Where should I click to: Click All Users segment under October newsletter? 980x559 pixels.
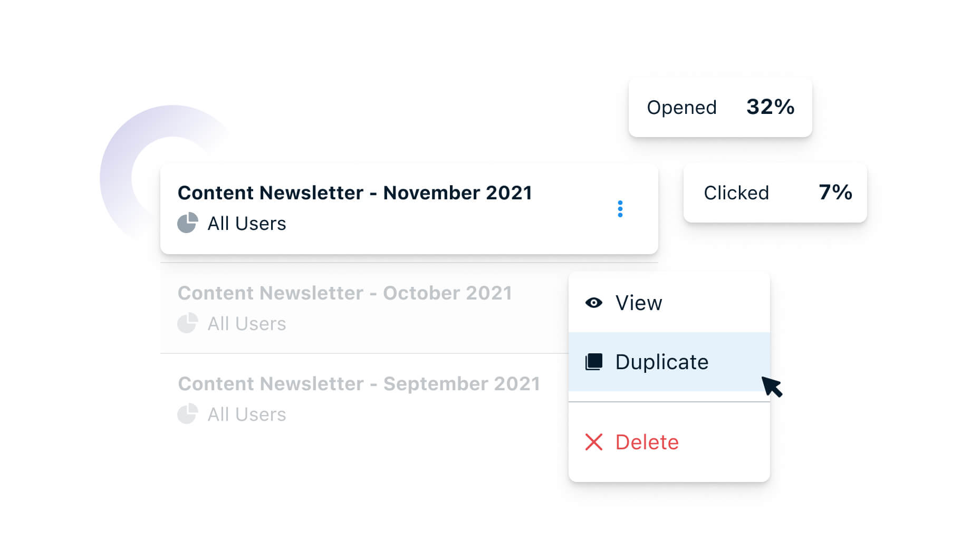(247, 324)
